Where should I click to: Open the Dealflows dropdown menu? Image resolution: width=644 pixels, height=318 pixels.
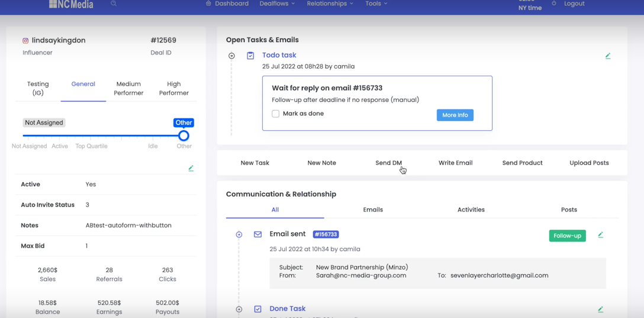pos(277,4)
